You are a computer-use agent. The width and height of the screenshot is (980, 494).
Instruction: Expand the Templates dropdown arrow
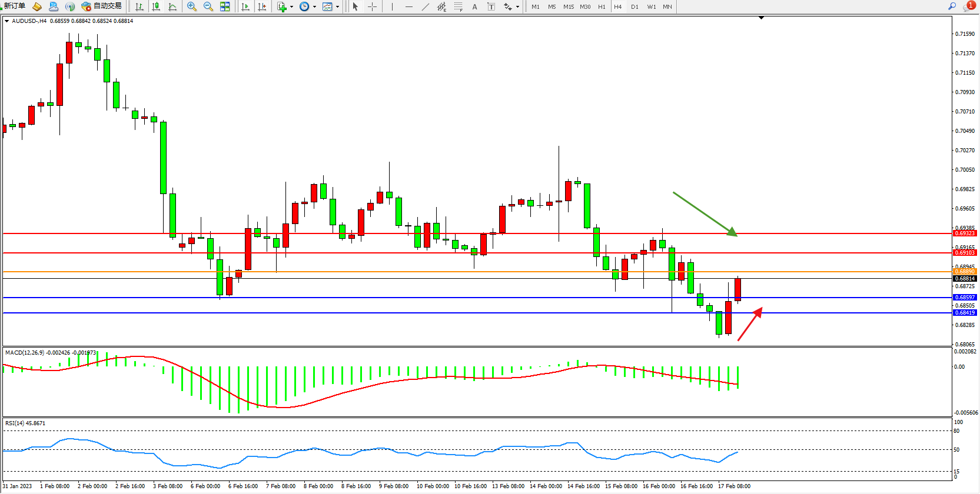click(x=337, y=7)
